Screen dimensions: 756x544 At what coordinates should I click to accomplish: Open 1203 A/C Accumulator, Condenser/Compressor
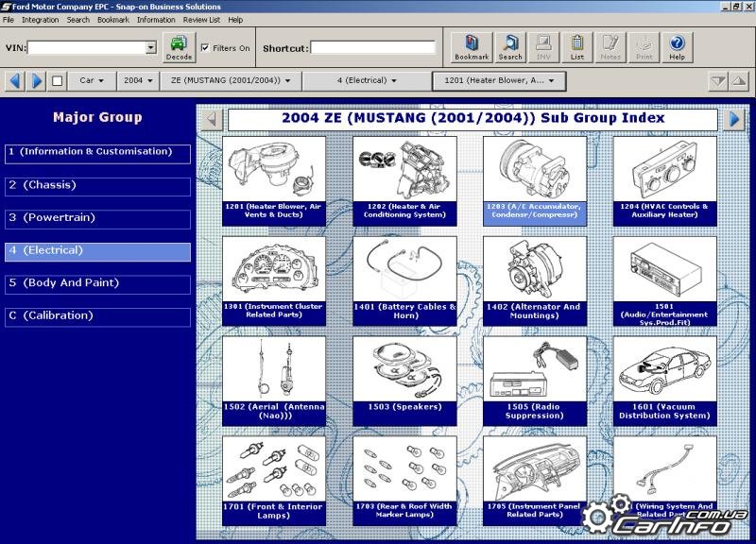pos(535,181)
